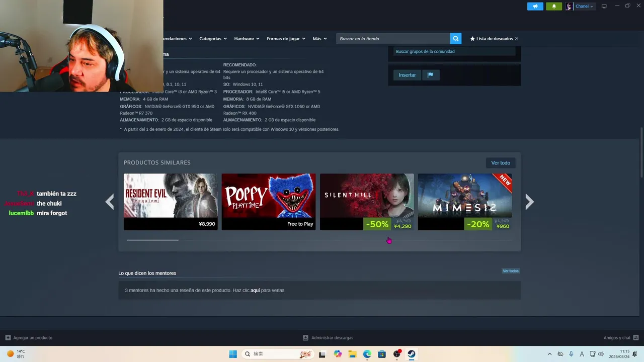
Task: Open Task View in the taskbar
Action: click(x=322, y=354)
